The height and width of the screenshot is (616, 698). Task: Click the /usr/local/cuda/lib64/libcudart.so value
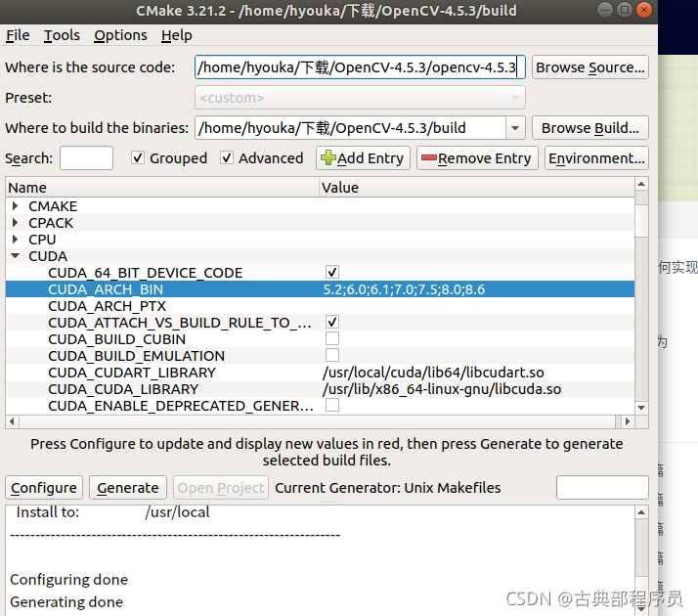click(433, 373)
